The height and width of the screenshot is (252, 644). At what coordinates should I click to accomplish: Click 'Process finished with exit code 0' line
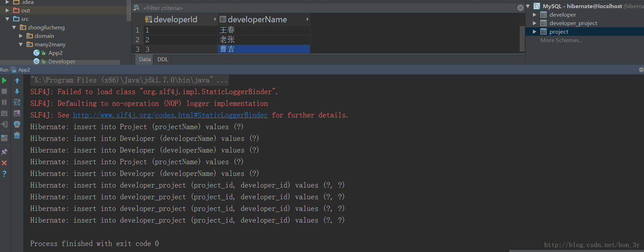(x=94, y=244)
